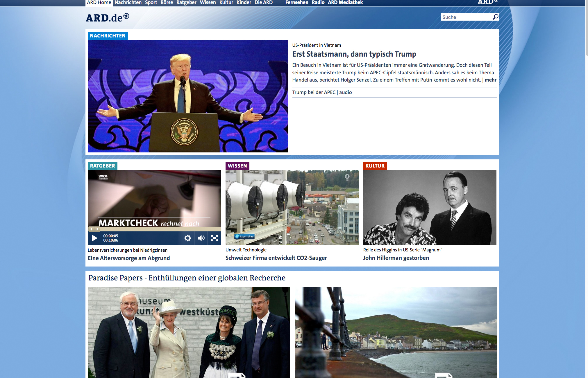Viewport: 588px width, 378px height.
Task: Open Die ARD menu item
Action: coord(263,3)
